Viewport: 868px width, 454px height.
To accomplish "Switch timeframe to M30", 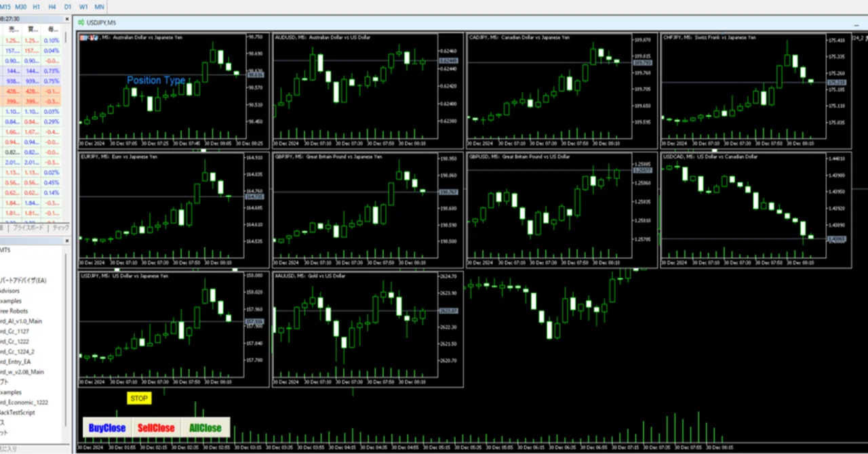I will click(20, 6).
